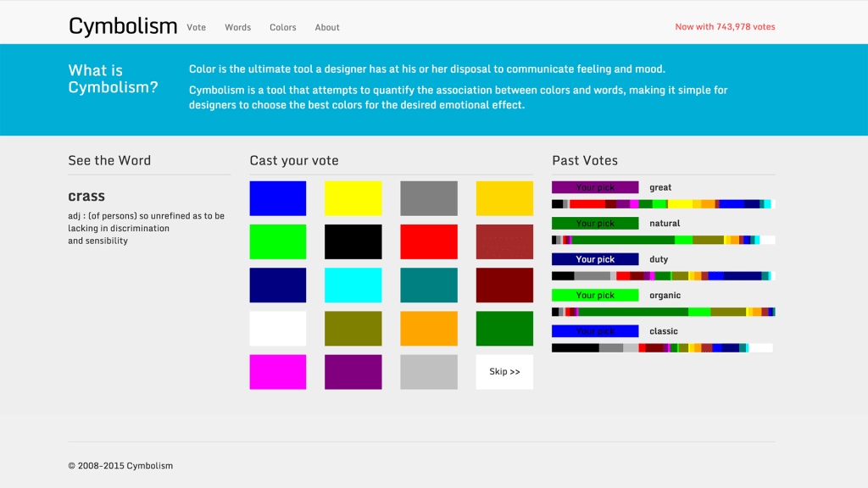Screen dimensions: 868x488
Task: Click Your pick bar next to organic
Action: 595,295
